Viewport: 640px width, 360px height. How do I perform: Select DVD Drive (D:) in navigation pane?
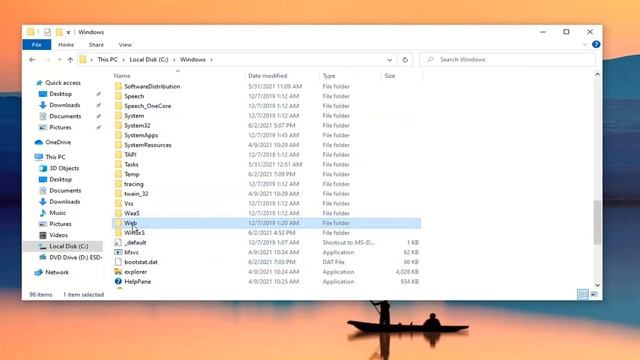[x=76, y=258]
